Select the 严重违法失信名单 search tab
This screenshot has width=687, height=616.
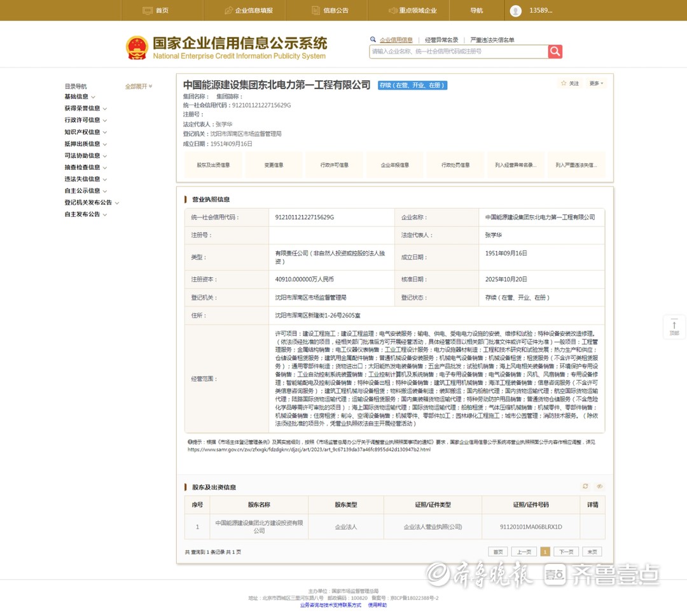tap(492, 40)
